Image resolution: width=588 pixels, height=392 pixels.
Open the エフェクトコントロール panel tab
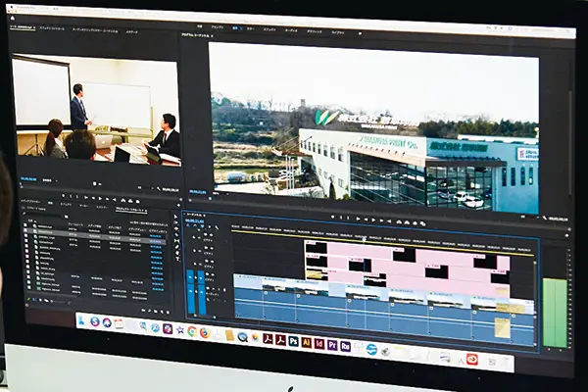coord(52,28)
